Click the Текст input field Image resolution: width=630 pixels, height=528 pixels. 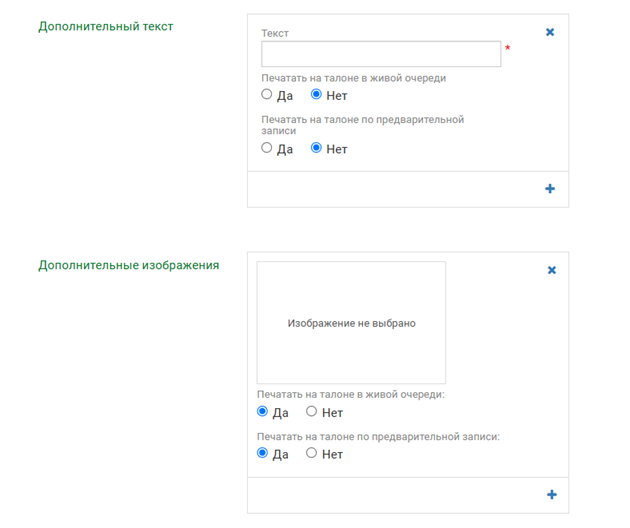[x=380, y=54]
